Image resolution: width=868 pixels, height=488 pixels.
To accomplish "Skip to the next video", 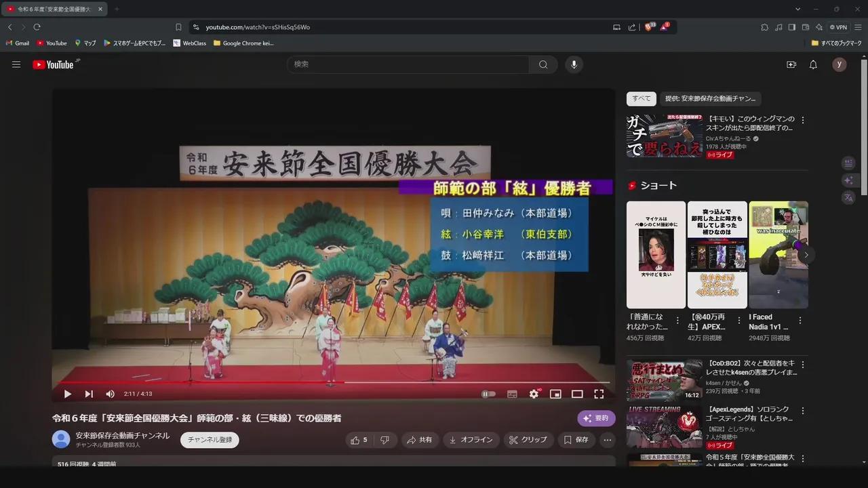I will tap(89, 394).
